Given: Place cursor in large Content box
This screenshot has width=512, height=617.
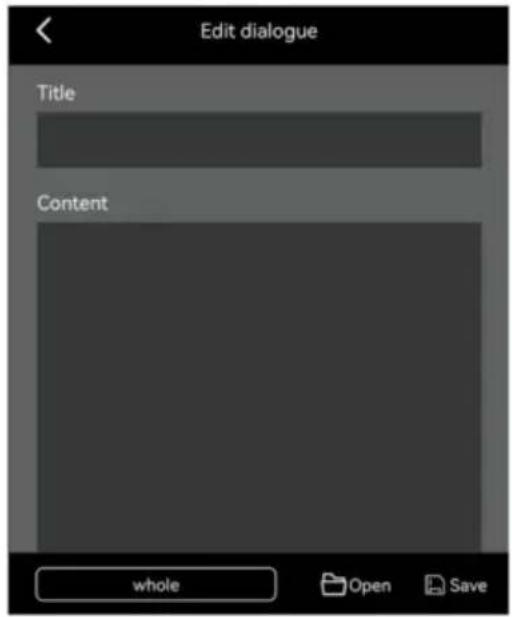Looking at the screenshot, I should point(259,388).
